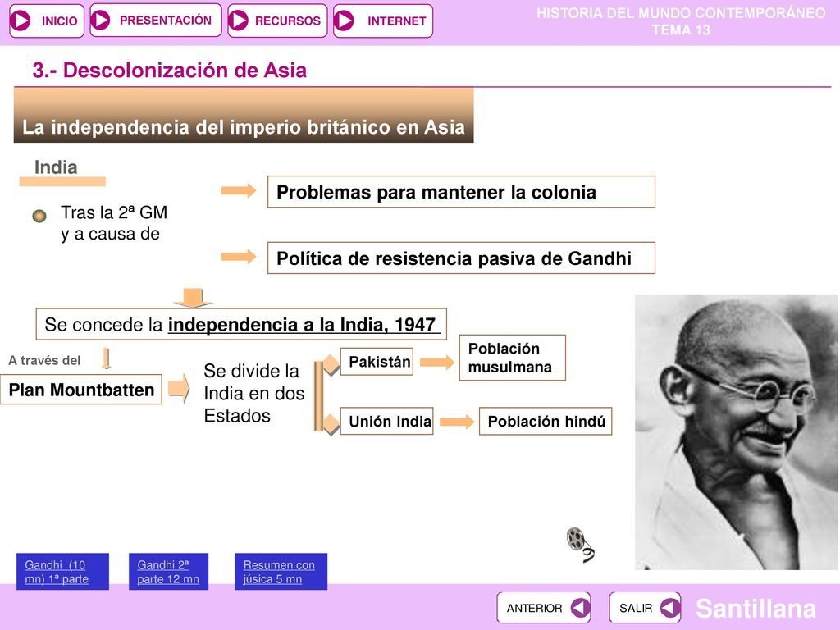Image resolution: width=840 pixels, height=630 pixels.
Task: Open the PRESENTACIÓN button
Action: click(155, 21)
